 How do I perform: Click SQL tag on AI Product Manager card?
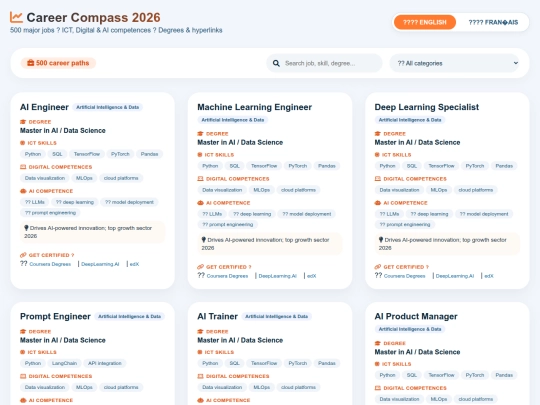412,375
